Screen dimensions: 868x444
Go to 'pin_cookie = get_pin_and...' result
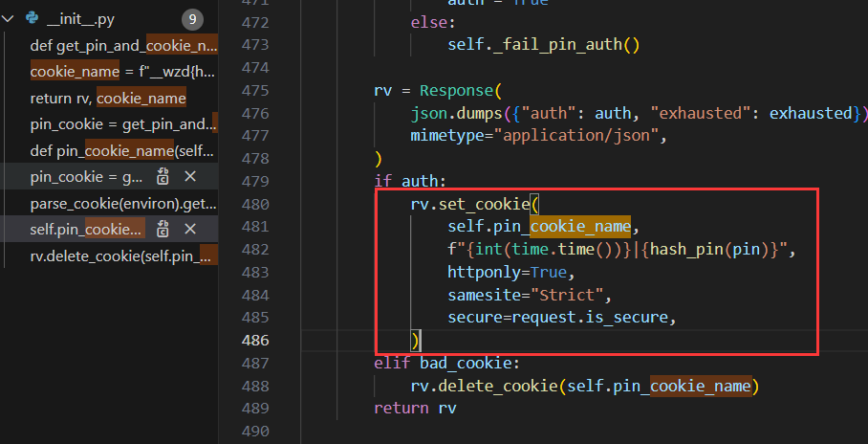pyautogui.click(x=122, y=124)
